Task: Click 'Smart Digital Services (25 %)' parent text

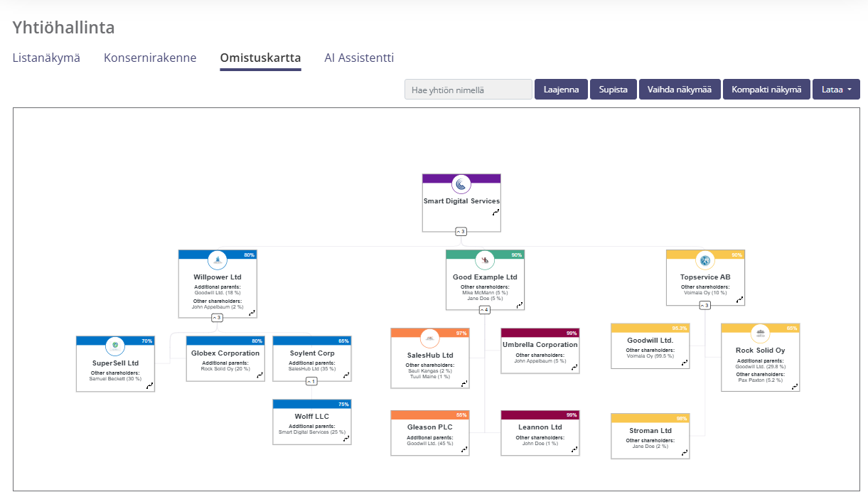Action: click(x=312, y=432)
